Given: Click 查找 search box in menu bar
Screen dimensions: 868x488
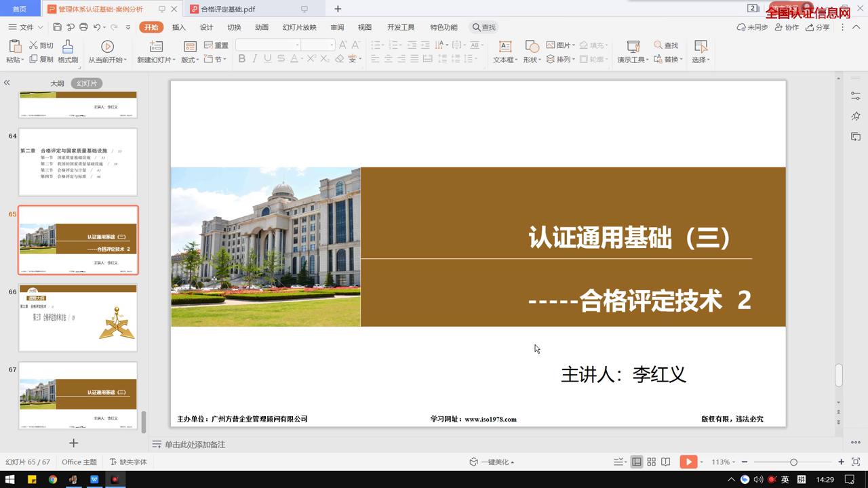Looking at the screenshot, I should (x=484, y=27).
